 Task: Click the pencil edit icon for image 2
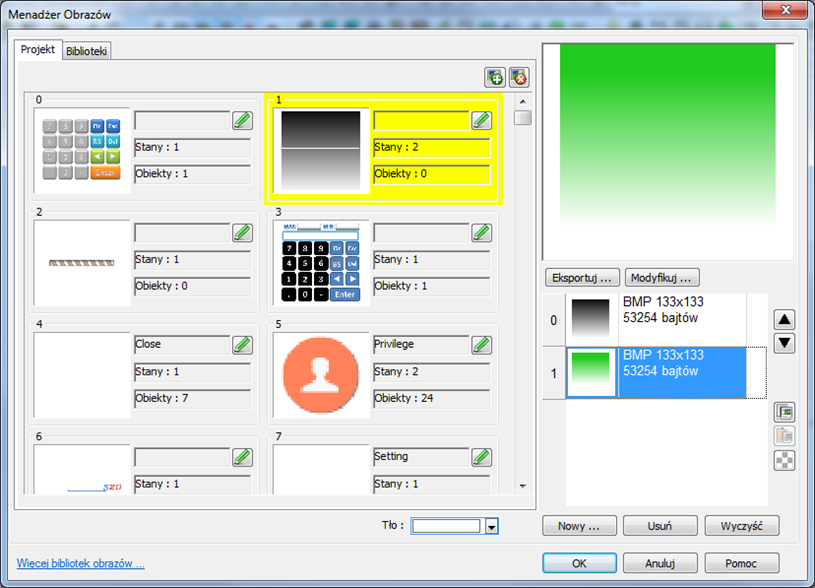242,232
